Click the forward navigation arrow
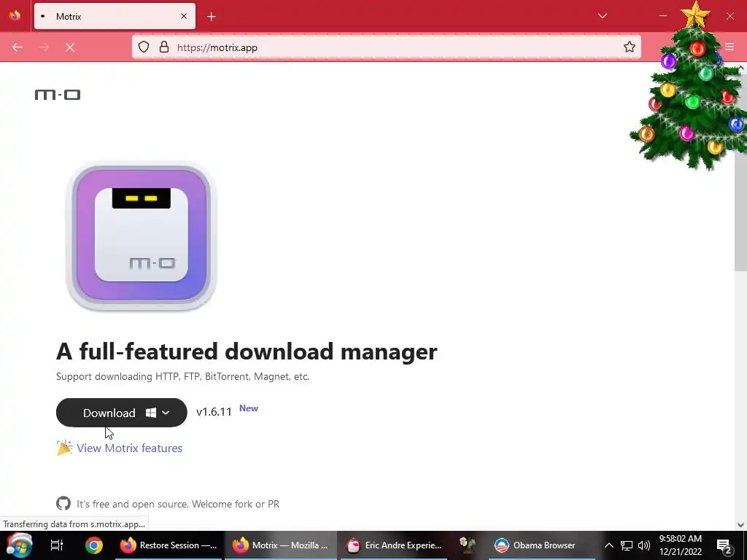The width and height of the screenshot is (747, 560). (44, 47)
